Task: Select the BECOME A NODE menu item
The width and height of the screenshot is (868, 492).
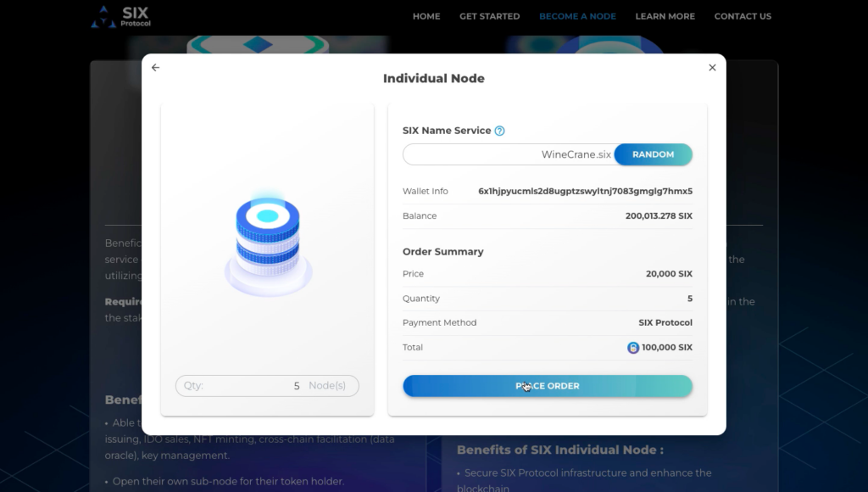Action: (x=577, y=15)
